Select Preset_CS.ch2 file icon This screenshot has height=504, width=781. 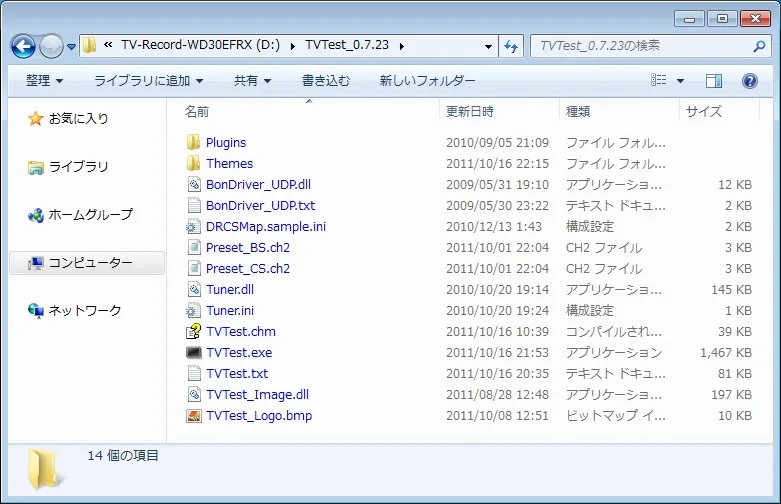[x=193, y=268]
